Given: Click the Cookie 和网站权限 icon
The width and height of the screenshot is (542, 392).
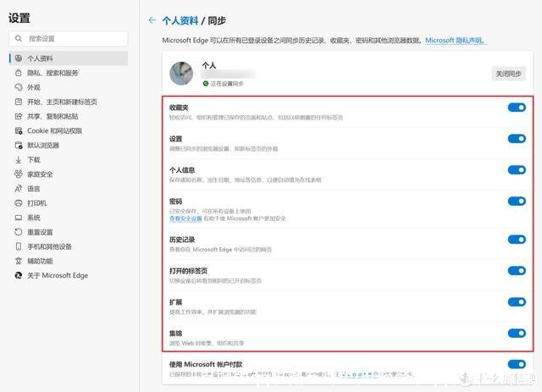Looking at the screenshot, I should click(19, 130).
